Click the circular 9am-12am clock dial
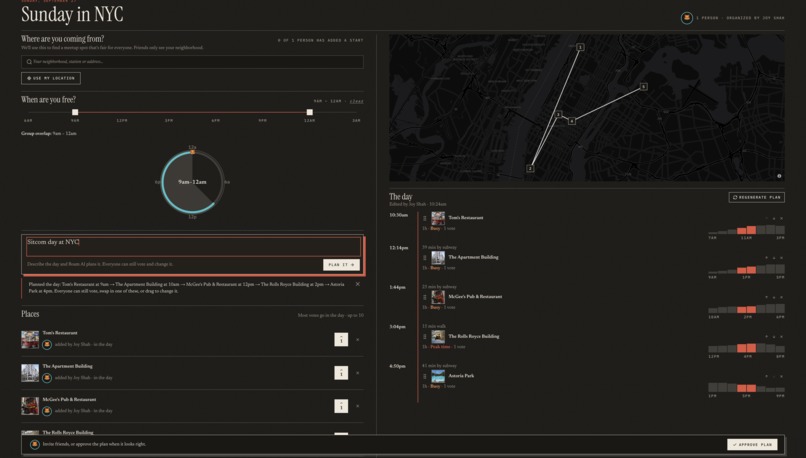806x458 pixels. [x=192, y=182]
